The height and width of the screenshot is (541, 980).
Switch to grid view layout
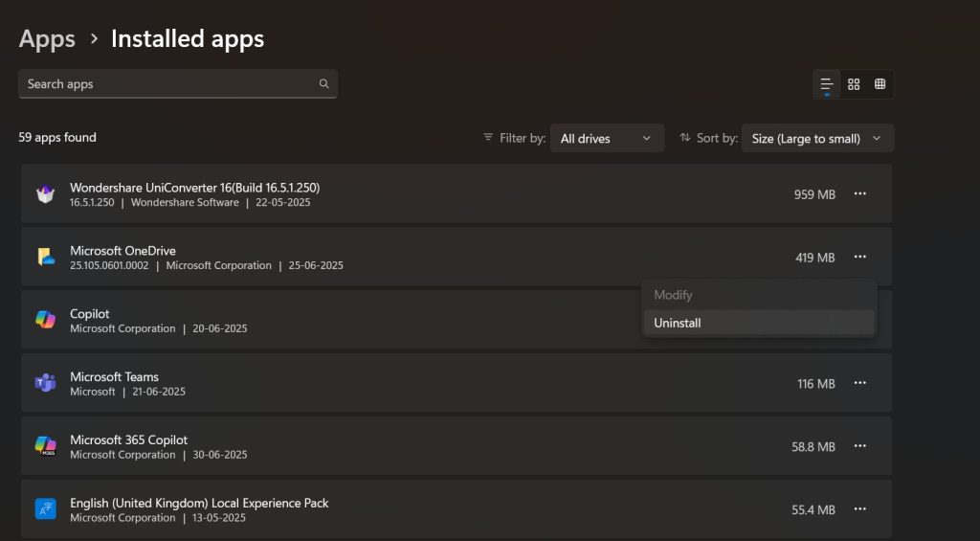[x=854, y=84]
